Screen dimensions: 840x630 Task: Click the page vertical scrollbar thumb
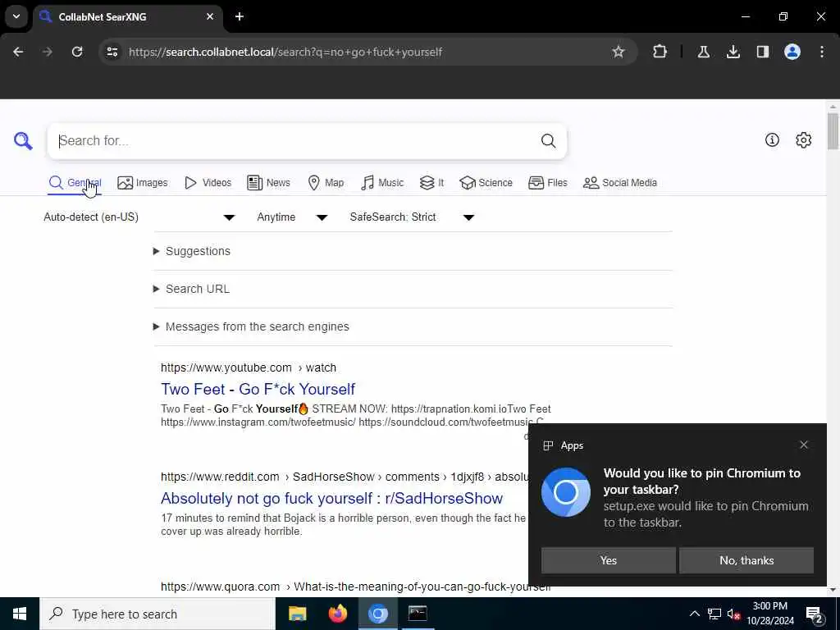click(x=833, y=131)
